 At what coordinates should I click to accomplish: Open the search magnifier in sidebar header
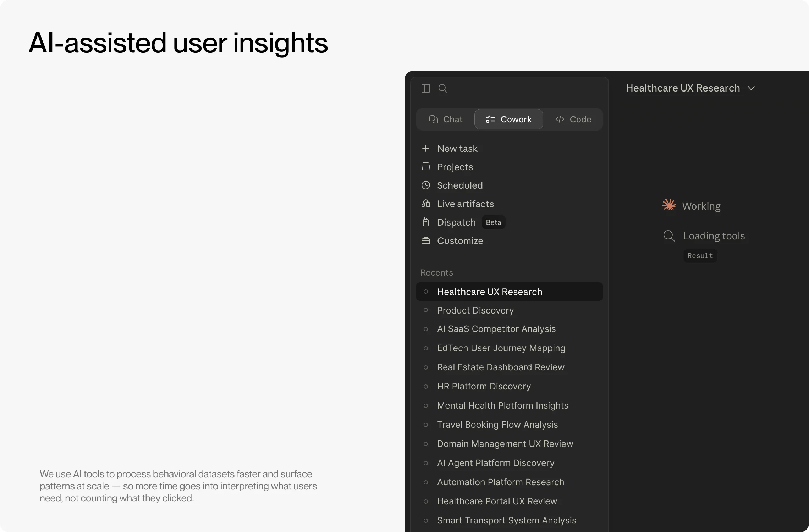[x=442, y=88]
